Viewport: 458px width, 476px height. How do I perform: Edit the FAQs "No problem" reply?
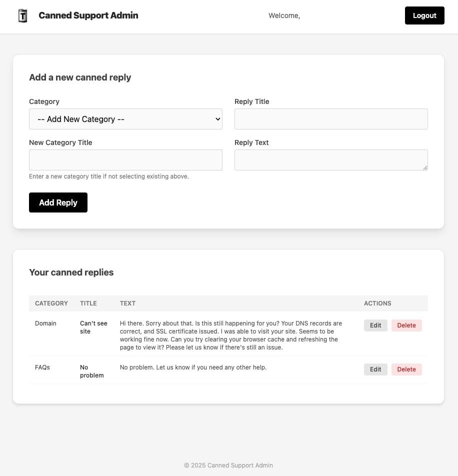pos(375,369)
